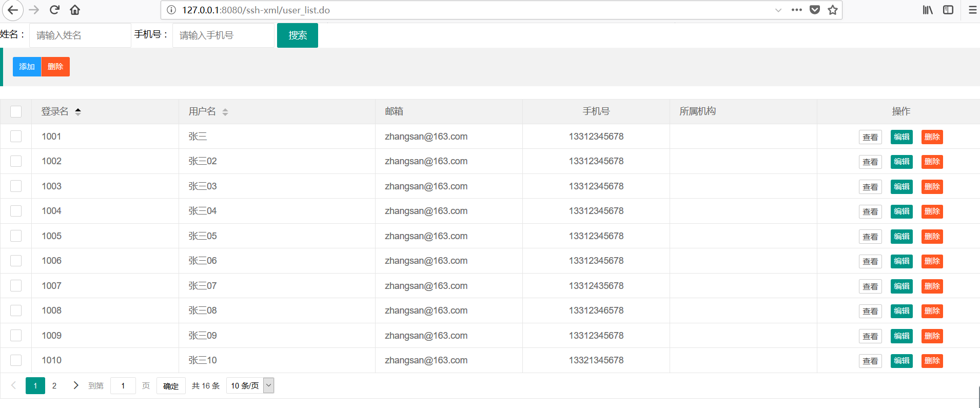
Task: Check the checkbox for row 1002
Action: pyautogui.click(x=16, y=161)
